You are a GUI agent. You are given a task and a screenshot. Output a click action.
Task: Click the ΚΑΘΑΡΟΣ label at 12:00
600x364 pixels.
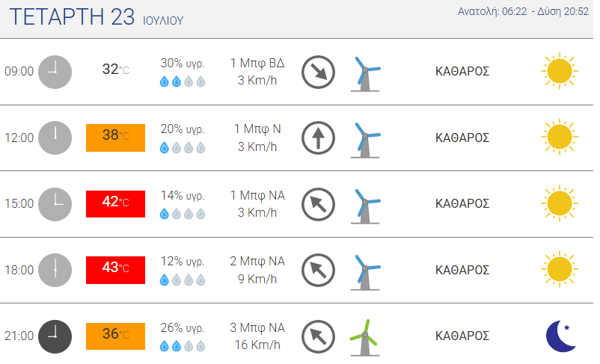click(462, 138)
